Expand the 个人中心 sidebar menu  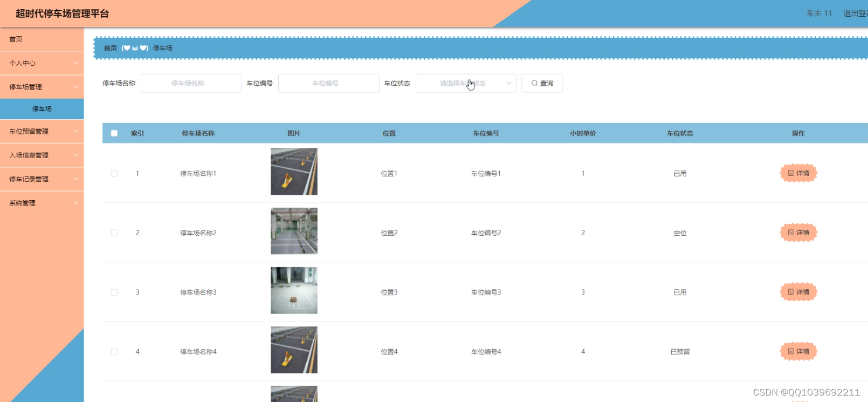[x=42, y=63]
